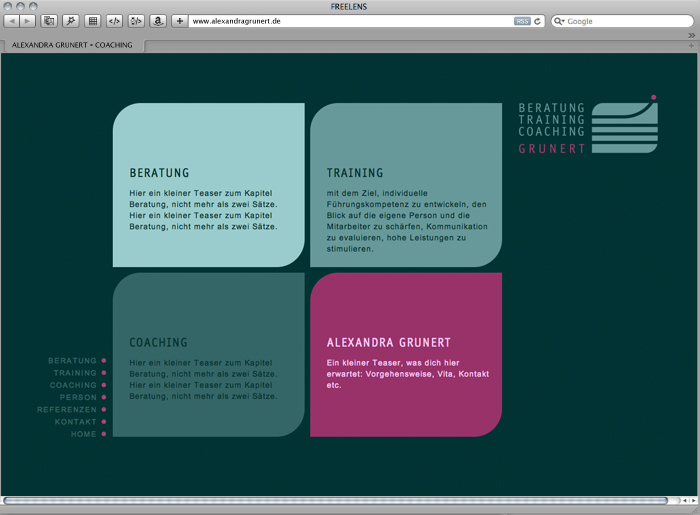Viewport: 700px width, 515px height.
Task: Click the magenta Alexandra Grunert tile
Action: point(406,355)
